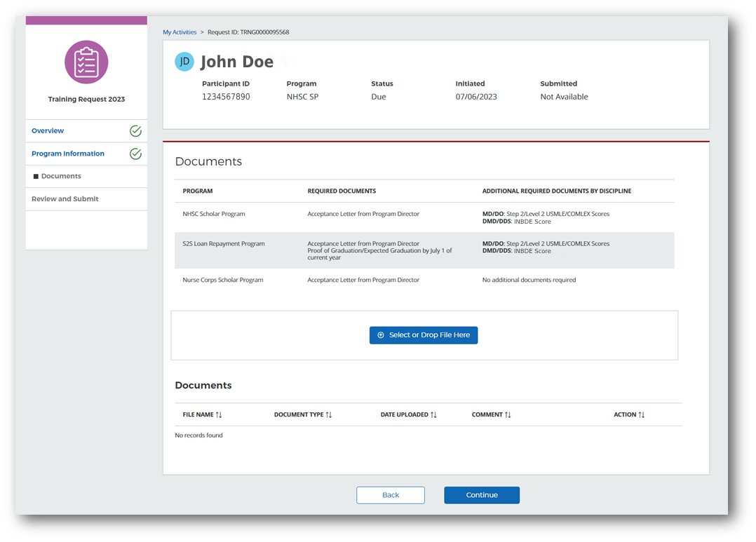Sort documents by File Name arrows
The width and height of the screenshot is (756, 542).
tap(219, 415)
